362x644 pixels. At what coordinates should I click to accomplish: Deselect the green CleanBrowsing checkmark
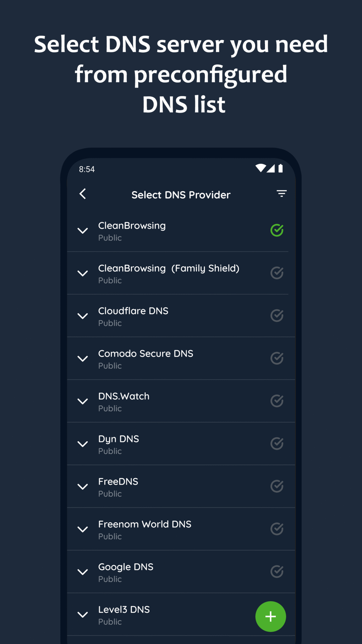(x=277, y=230)
